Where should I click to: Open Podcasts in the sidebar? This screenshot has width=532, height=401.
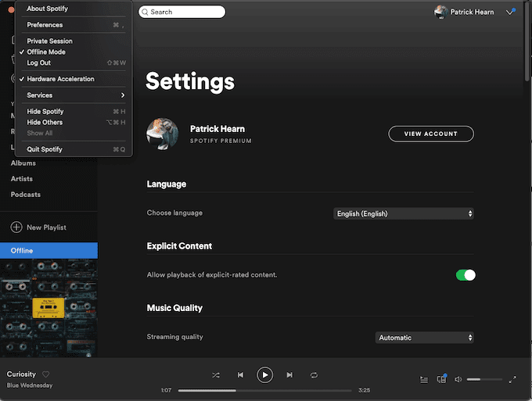click(26, 195)
